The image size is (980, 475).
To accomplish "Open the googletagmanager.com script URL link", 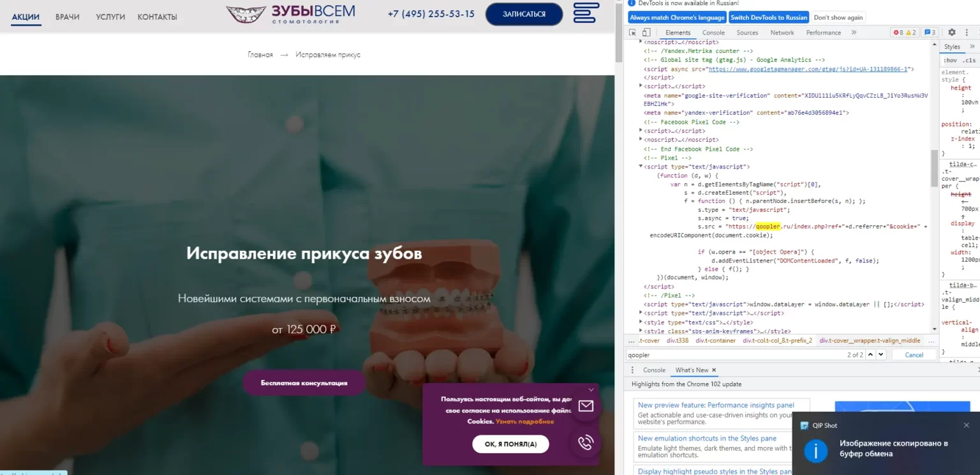I will (x=808, y=69).
